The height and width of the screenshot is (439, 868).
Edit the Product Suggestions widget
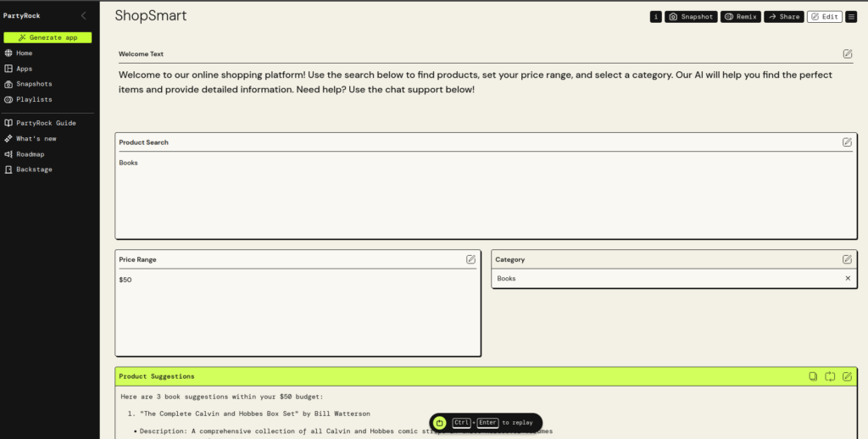tap(847, 376)
